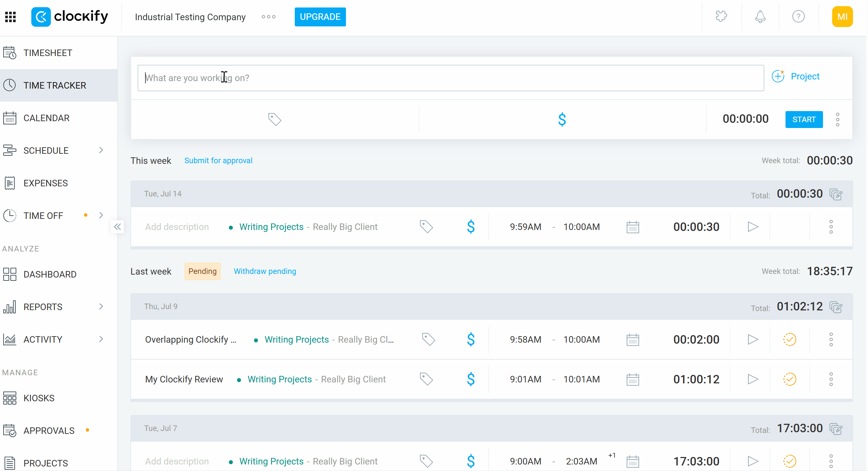Open tags for the 00:00:30 entry
868x471 pixels.
(x=426, y=227)
